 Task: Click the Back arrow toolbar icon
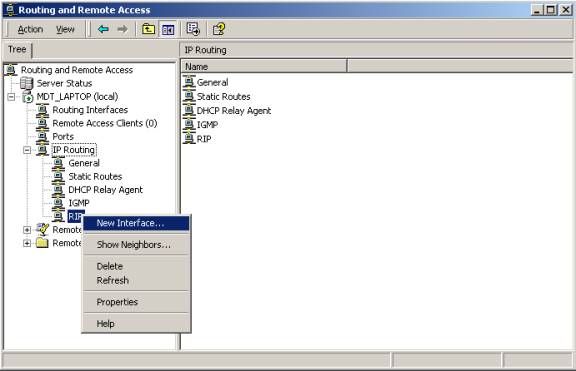(x=103, y=29)
